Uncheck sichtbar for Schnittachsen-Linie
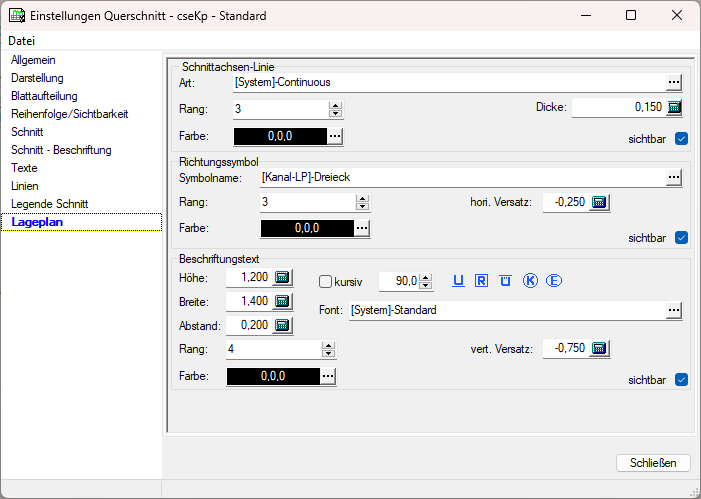The width and height of the screenshot is (701, 499). click(x=682, y=139)
